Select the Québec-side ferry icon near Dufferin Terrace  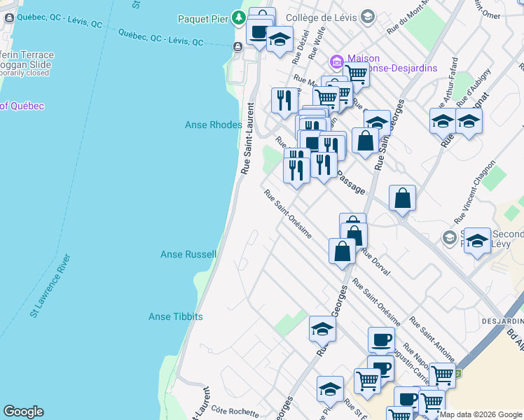tap(9, 18)
